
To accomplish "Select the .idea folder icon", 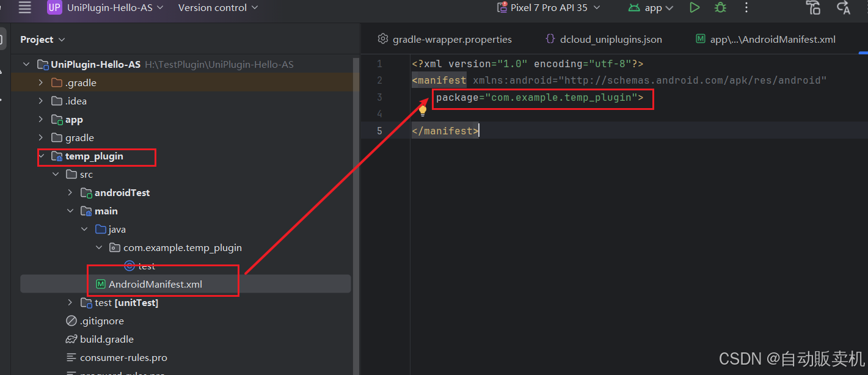I will click(57, 101).
